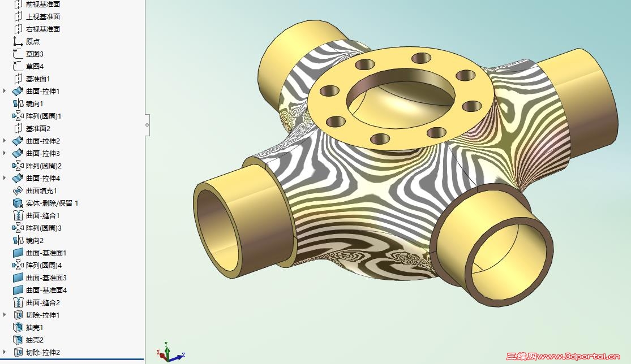Select the text 实体-删除/保留 1 in tree
This screenshot has width=631, height=364.
pyautogui.click(x=52, y=203)
